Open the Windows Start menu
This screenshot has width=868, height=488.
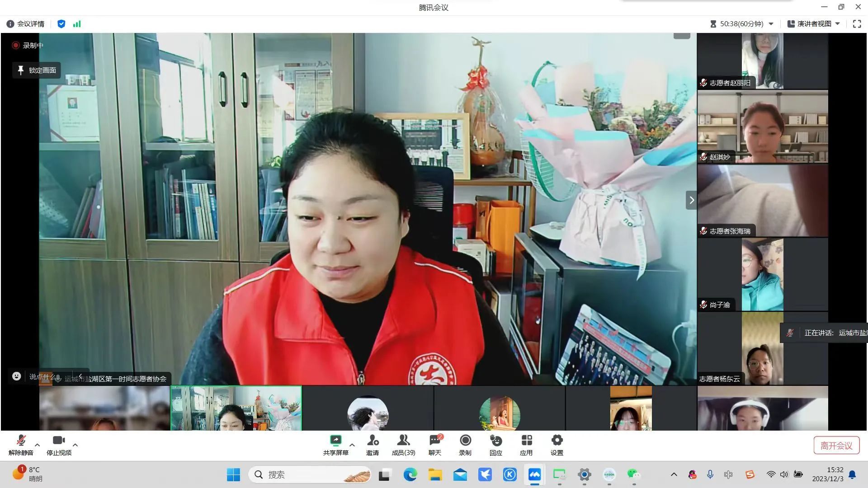click(x=233, y=474)
